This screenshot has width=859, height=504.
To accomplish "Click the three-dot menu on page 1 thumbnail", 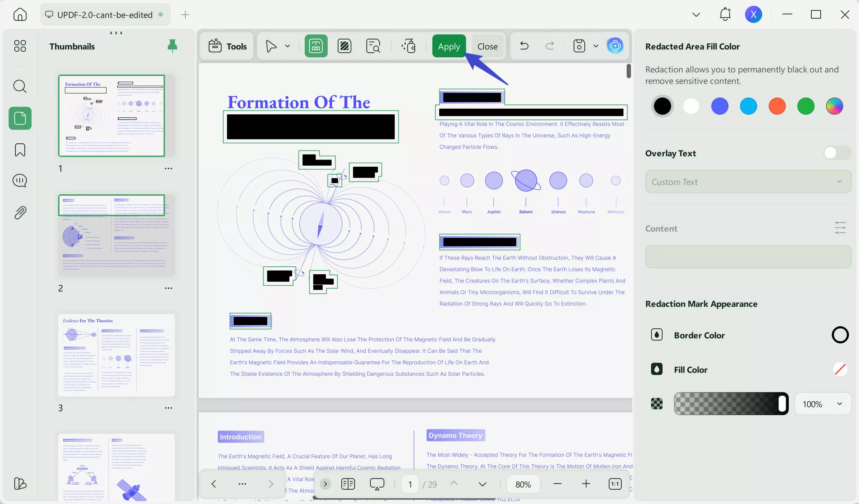I will click(169, 168).
